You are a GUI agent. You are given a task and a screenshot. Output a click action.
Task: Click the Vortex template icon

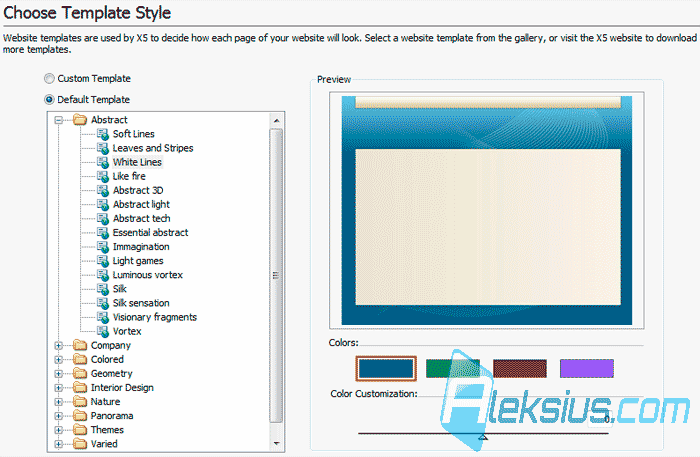pos(103,332)
